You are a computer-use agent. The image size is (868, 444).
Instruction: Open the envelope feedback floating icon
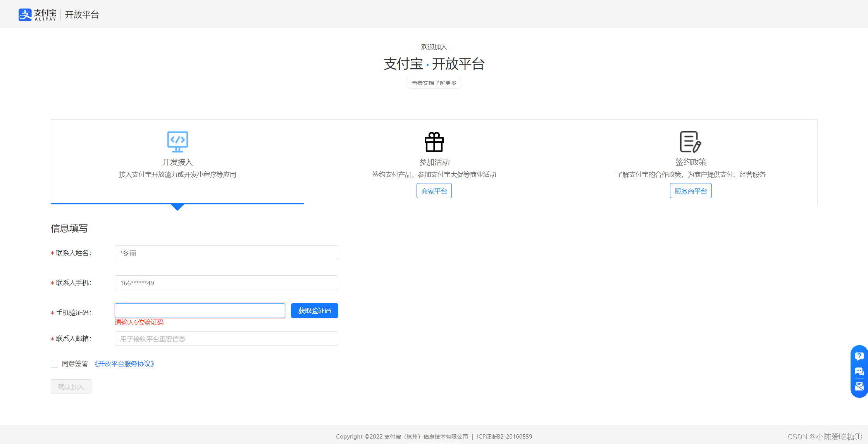pos(859,386)
